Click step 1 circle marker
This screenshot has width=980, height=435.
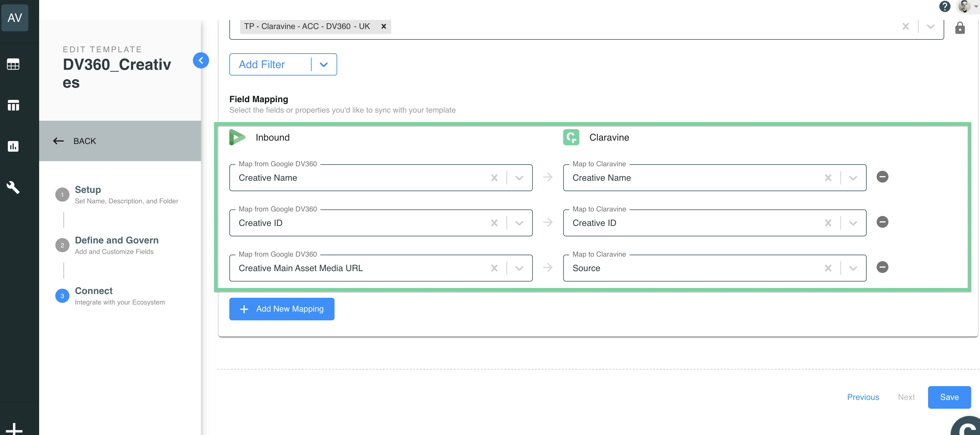[62, 195]
